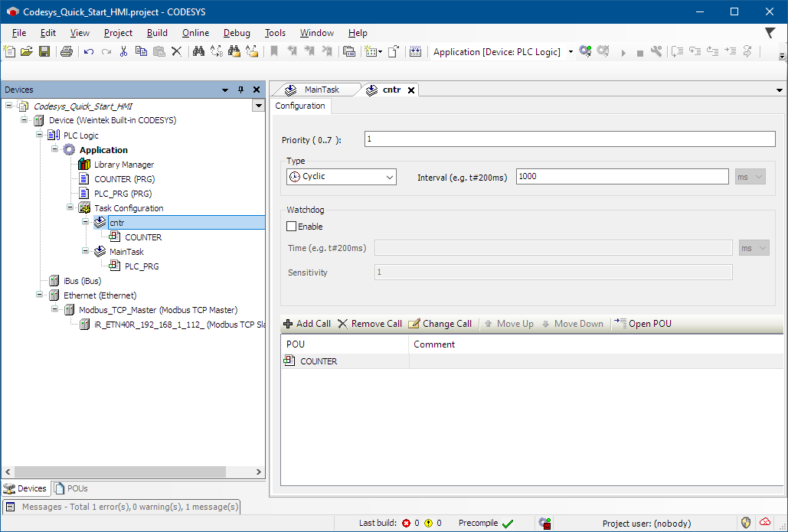Open the task Type dropdown showing Cyclic
This screenshot has height=532, width=788.
(x=342, y=176)
